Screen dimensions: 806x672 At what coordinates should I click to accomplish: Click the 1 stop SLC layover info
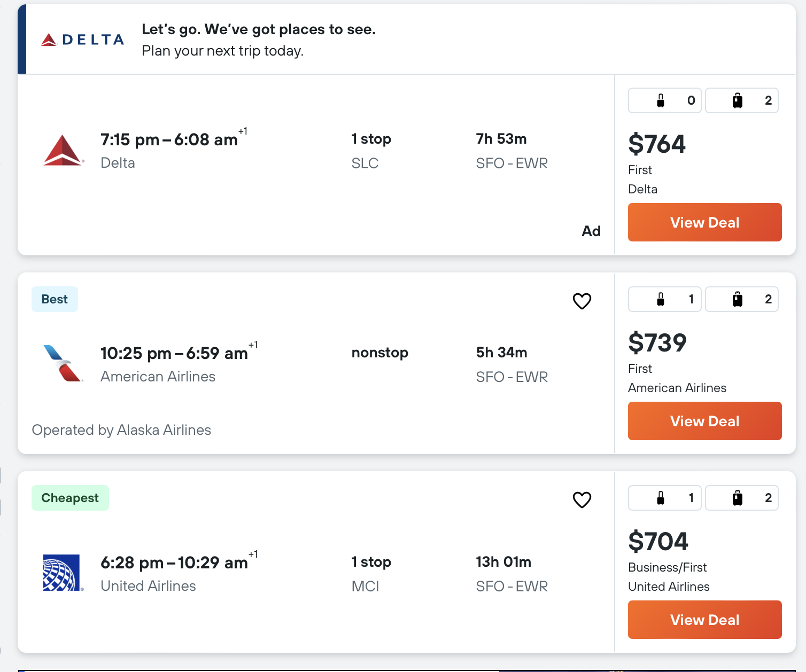point(371,151)
